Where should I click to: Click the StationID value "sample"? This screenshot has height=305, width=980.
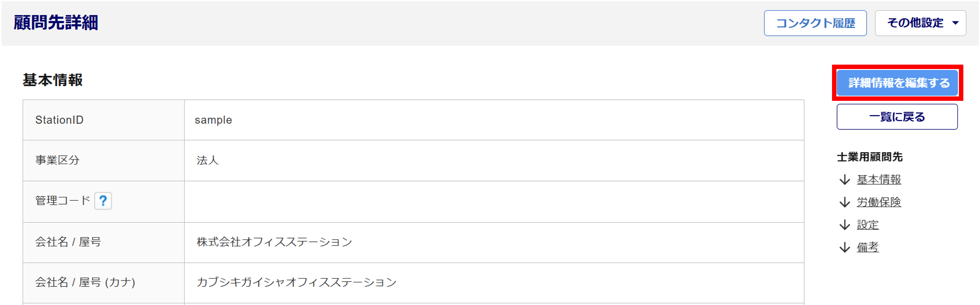click(x=213, y=120)
